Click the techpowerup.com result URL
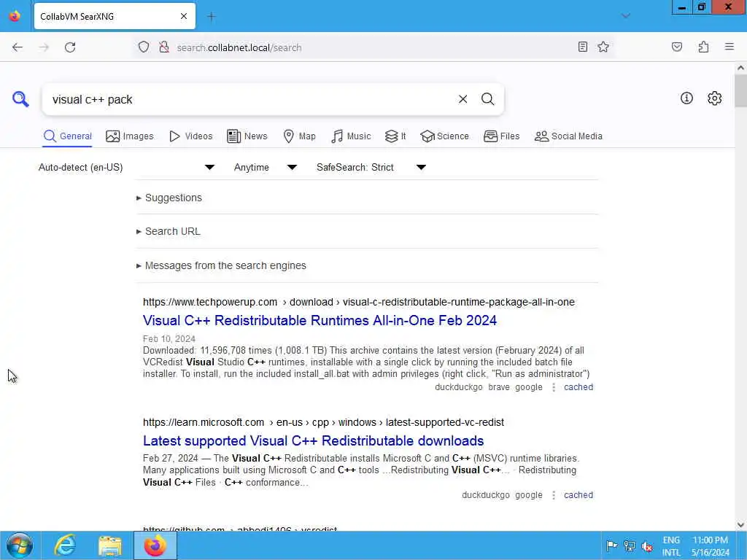This screenshot has height=560, width=747. tap(359, 303)
